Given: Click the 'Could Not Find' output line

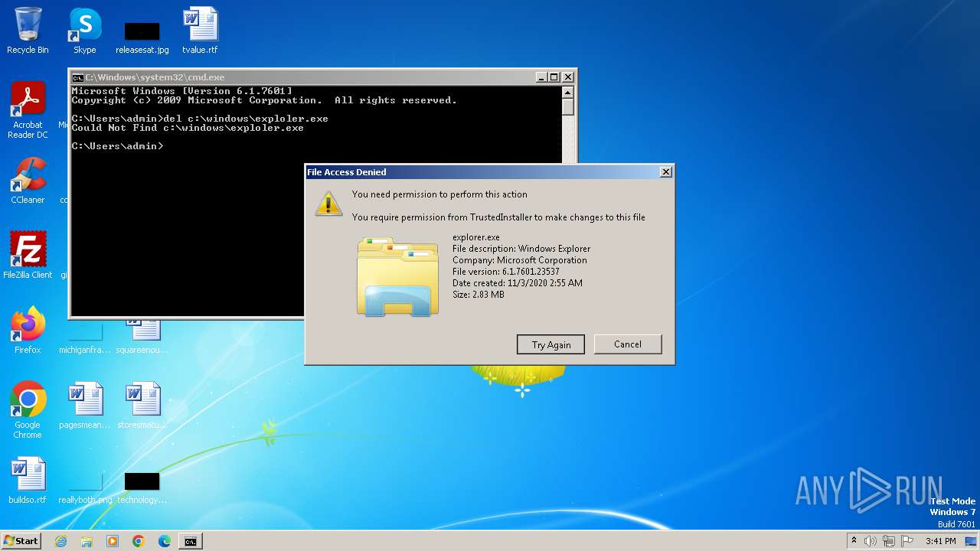Looking at the screenshot, I should tap(188, 128).
